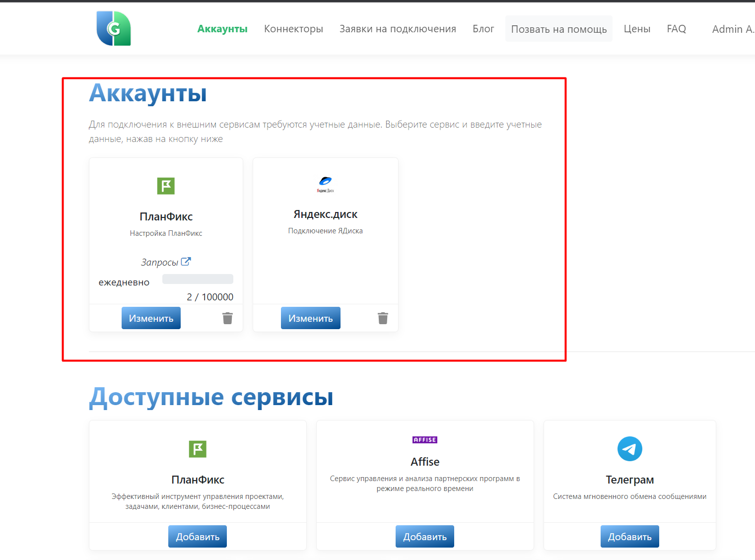755x560 pixels.
Task: Click the Яндекс.диск account logo
Action: [326, 184]
